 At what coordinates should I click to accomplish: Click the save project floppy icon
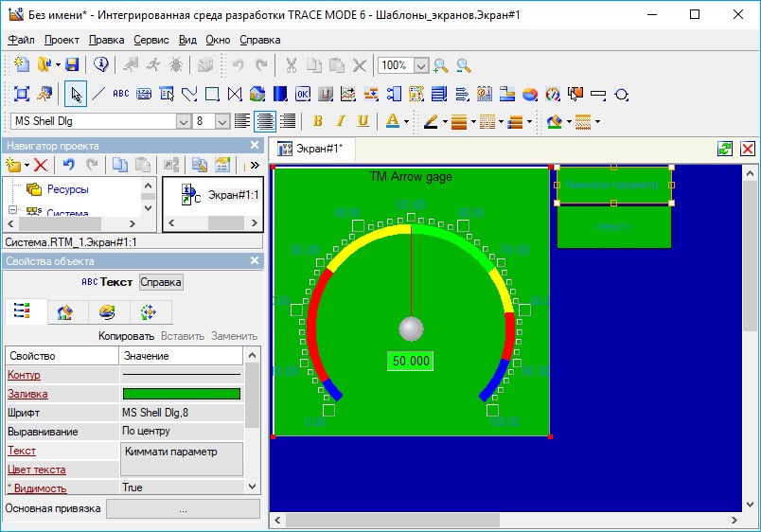point(71,65)
